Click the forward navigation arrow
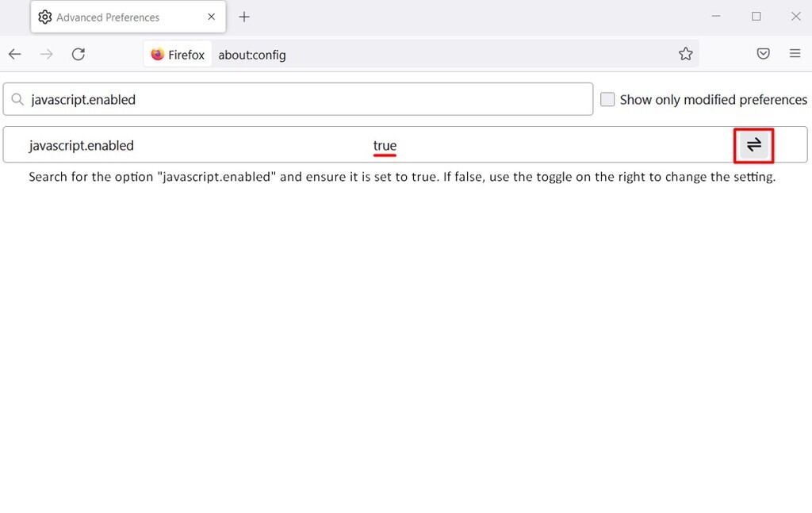 47,54
